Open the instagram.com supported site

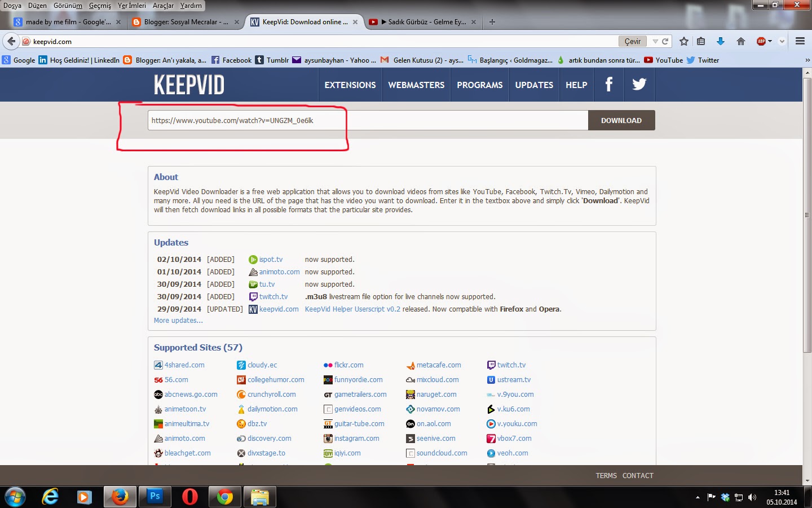tap(356, 439)
